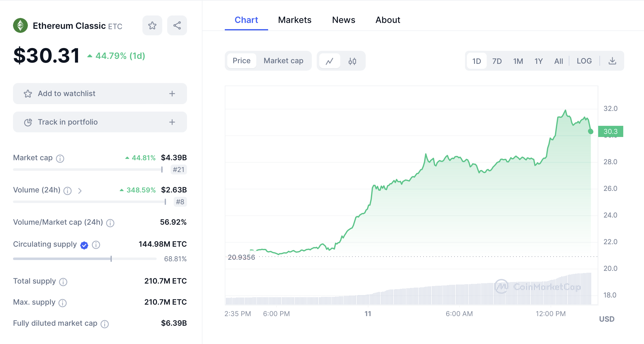This screenshot has height=344, width=644.
Task: Switch chart data to Market cap
Action: (x=283, y=61)
